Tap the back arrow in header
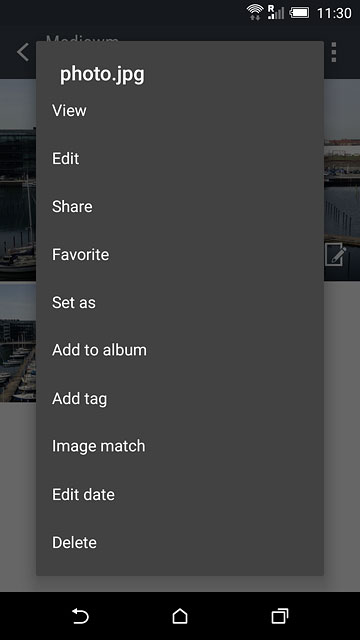 pyautogui.click(x=23, y=52)
